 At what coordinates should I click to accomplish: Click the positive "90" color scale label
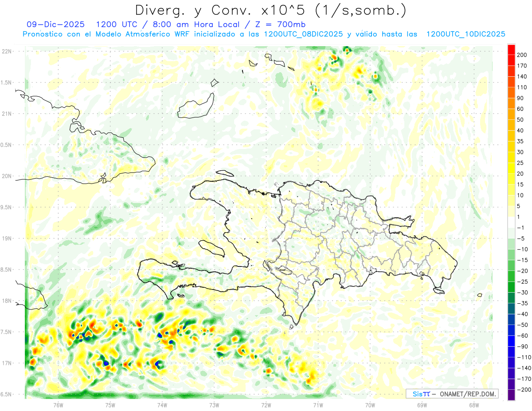(x=520, y=98)
